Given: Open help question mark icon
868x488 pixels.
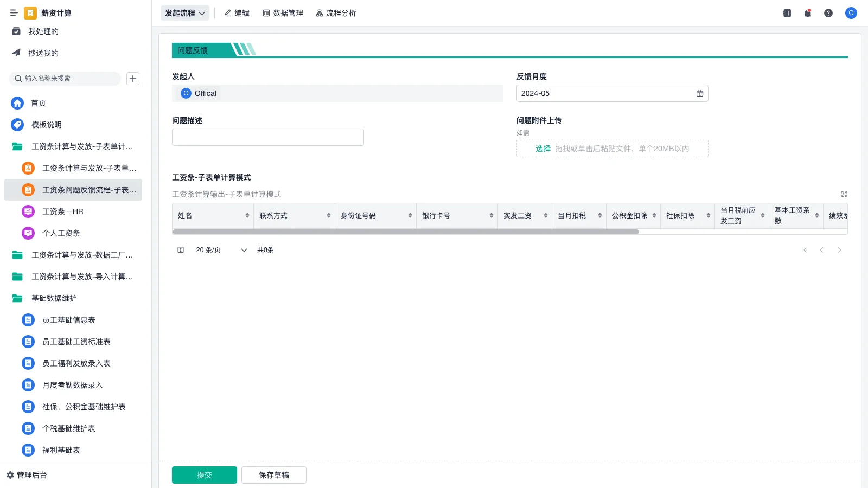Looking at the screenshot, I should coord(828,13).
